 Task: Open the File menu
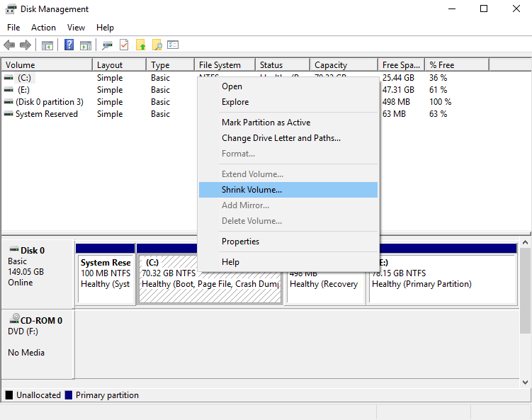click(x=13, y=28)
